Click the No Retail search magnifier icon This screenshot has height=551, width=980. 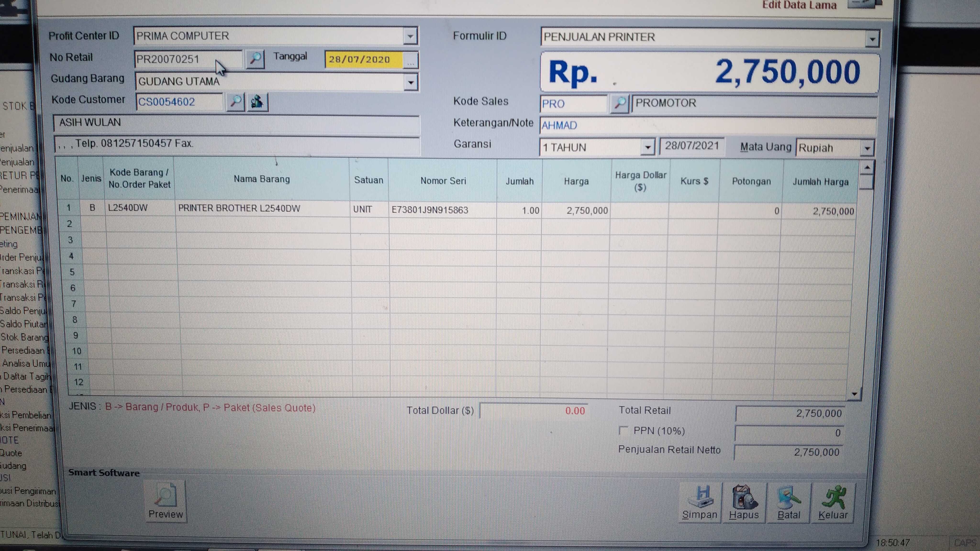coord(255,59)
